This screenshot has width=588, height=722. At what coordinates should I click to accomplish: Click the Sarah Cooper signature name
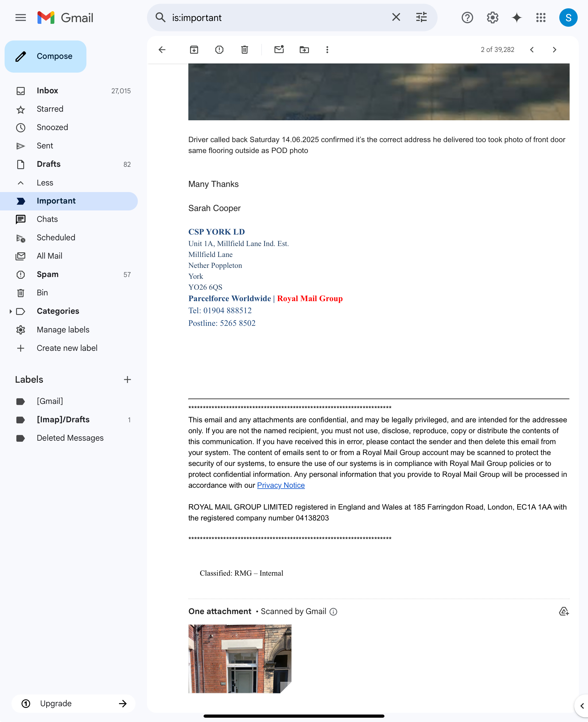pos(214,208)
